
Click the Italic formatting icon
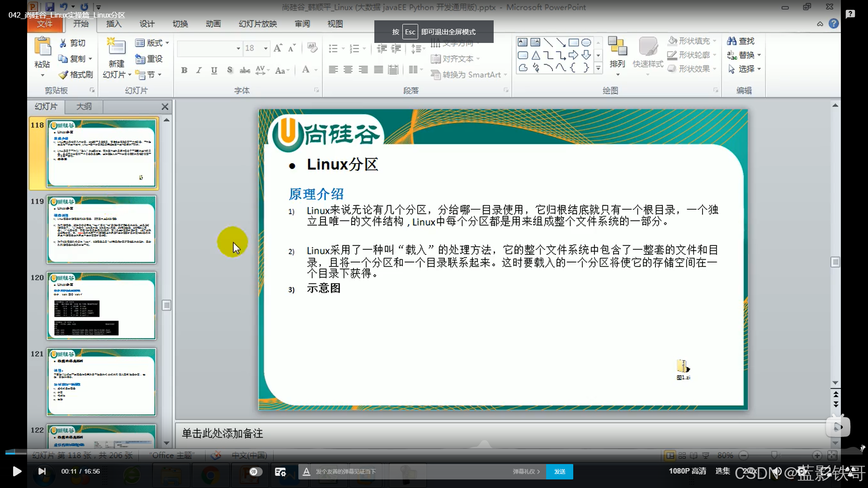[199, 70]
